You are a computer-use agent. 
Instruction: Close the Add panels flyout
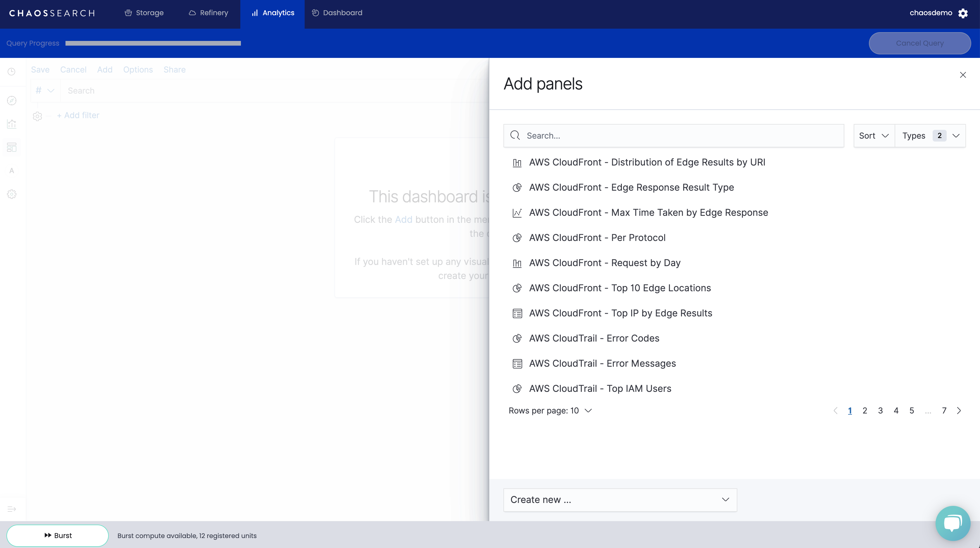pos(963,75)
